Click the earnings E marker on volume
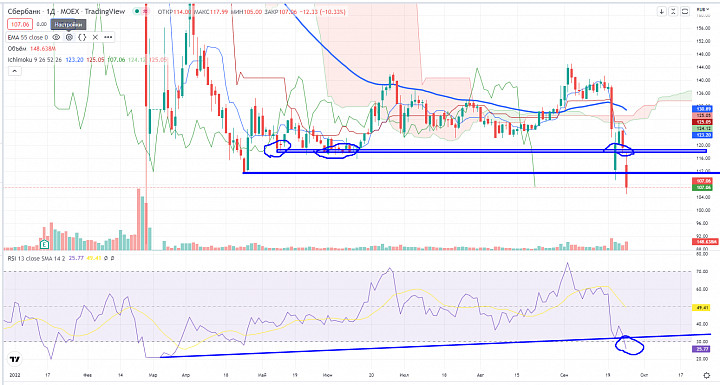Image resolution: width=720 pixels, height=385 pixels. click(45, 244)
